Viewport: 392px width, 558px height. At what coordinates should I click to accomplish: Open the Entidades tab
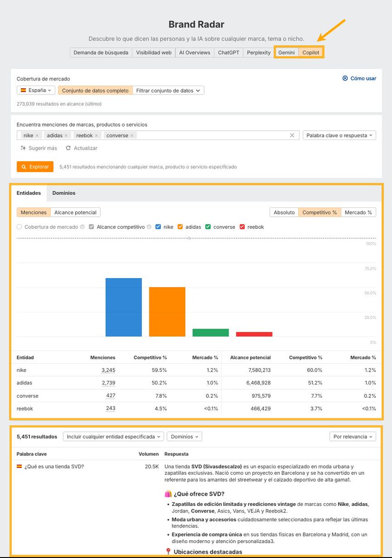(29, 193)
